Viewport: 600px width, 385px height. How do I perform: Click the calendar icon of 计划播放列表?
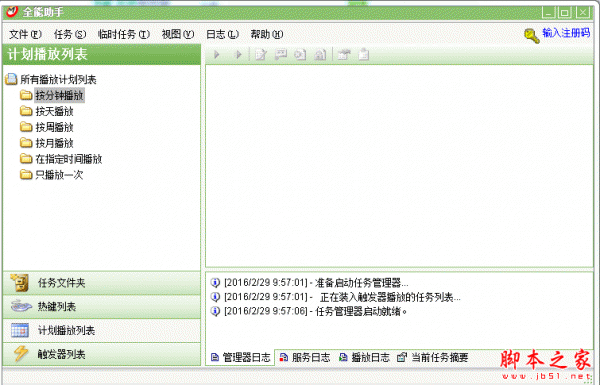coord(20,330)
